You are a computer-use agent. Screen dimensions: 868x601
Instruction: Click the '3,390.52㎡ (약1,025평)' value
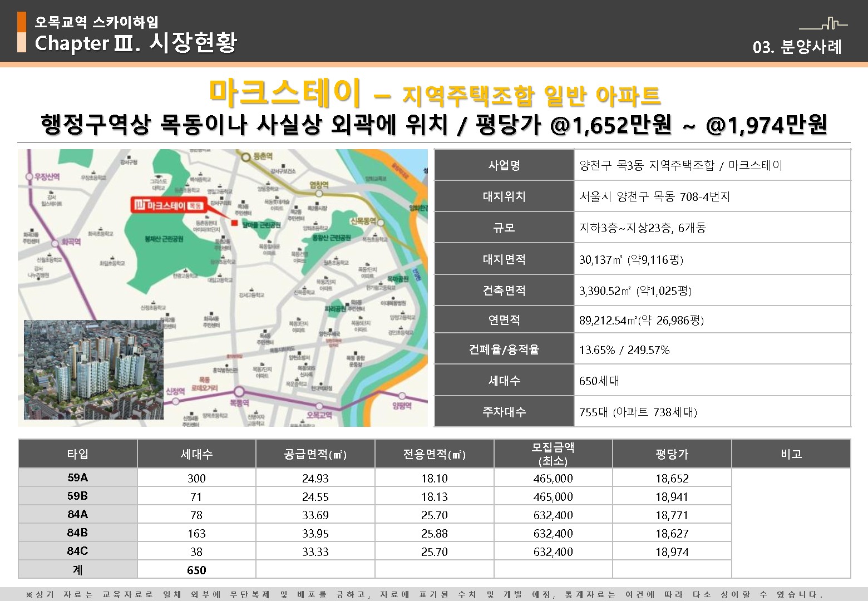(x=635, y=290)
